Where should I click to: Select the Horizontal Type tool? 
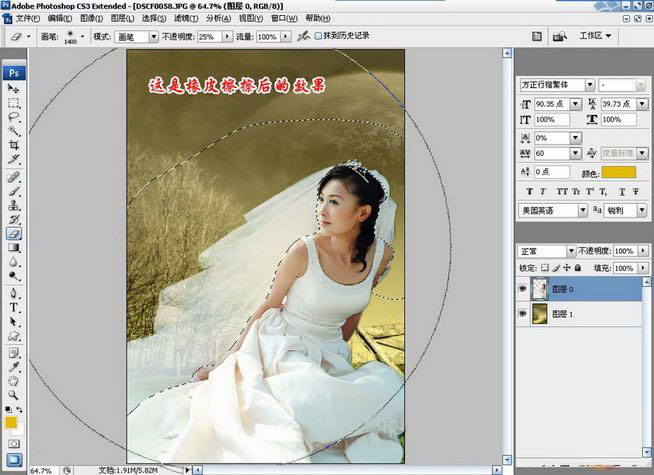tap(14, 307)
